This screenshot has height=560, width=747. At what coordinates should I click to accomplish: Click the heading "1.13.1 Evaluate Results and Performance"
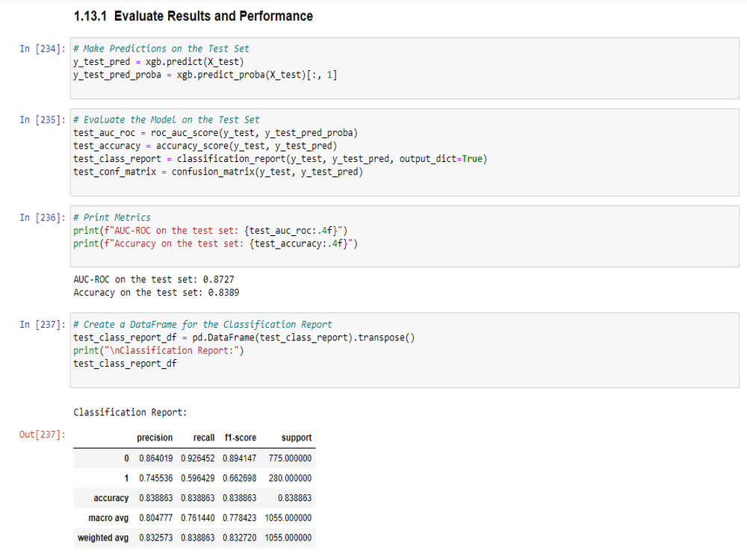[x=193, y=16]
